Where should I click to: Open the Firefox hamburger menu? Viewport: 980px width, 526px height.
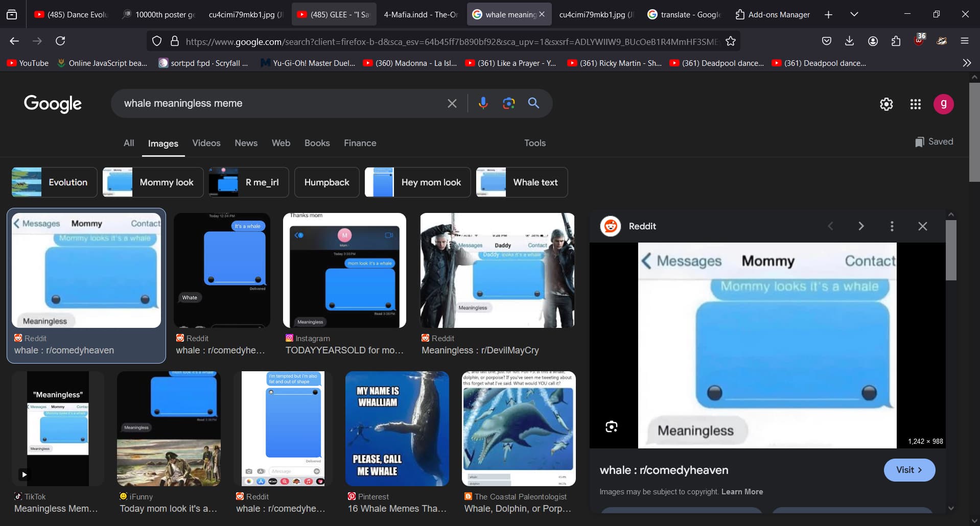(x=965, y=41)
